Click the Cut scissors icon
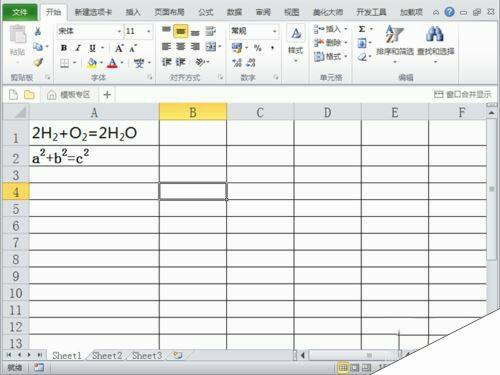The image size is (500, 375). 38,31
